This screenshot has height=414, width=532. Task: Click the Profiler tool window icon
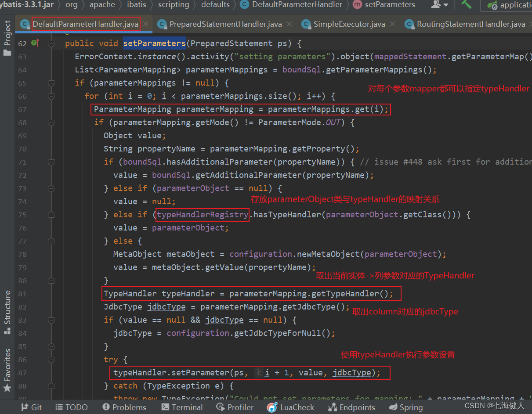tap(235, 407)
